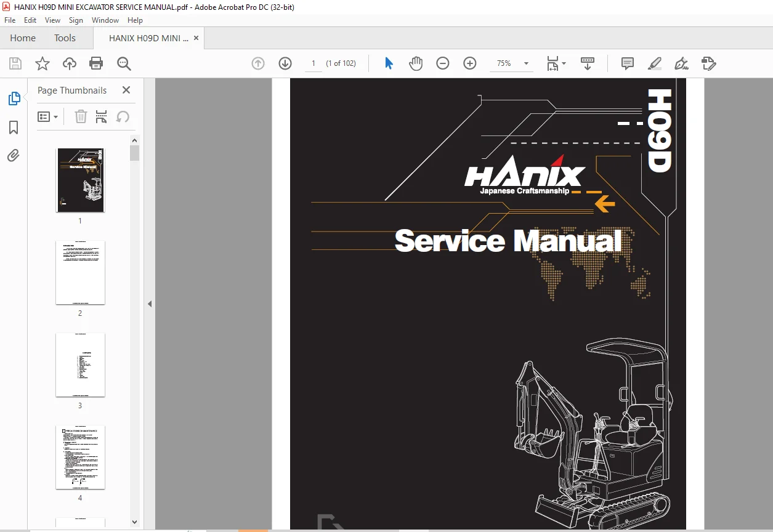The image size is (773, 532).
Task: Close the HANIX H09D document tab
Action: (196, 38)
